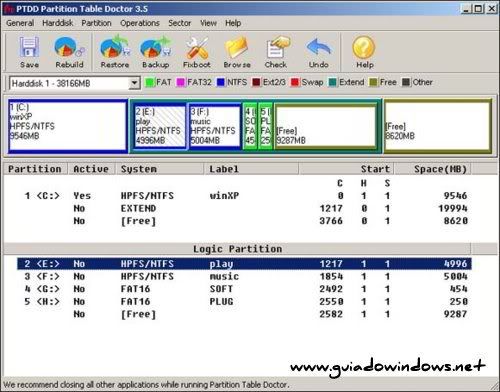Click the Save floppy disk icon

[29, 47]
